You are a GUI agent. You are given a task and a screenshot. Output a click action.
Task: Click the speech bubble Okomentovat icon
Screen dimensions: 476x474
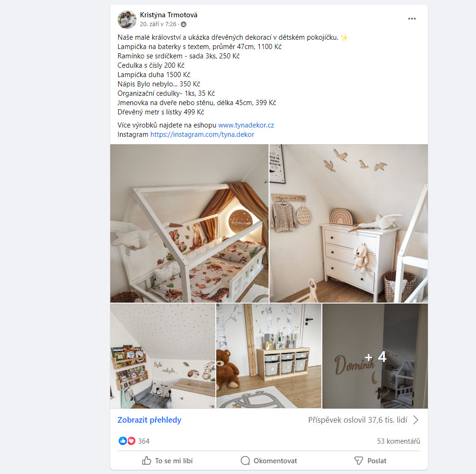[245, 460]
